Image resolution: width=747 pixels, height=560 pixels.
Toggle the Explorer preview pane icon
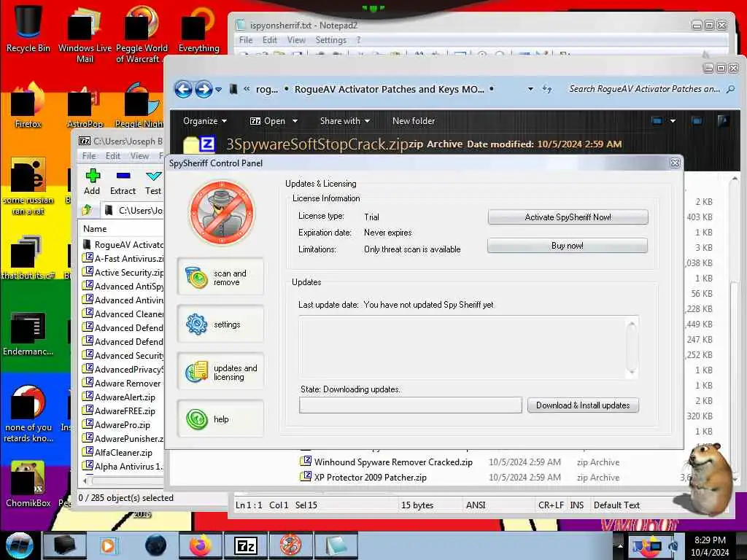pyautogui.click(x=697, y=121)
